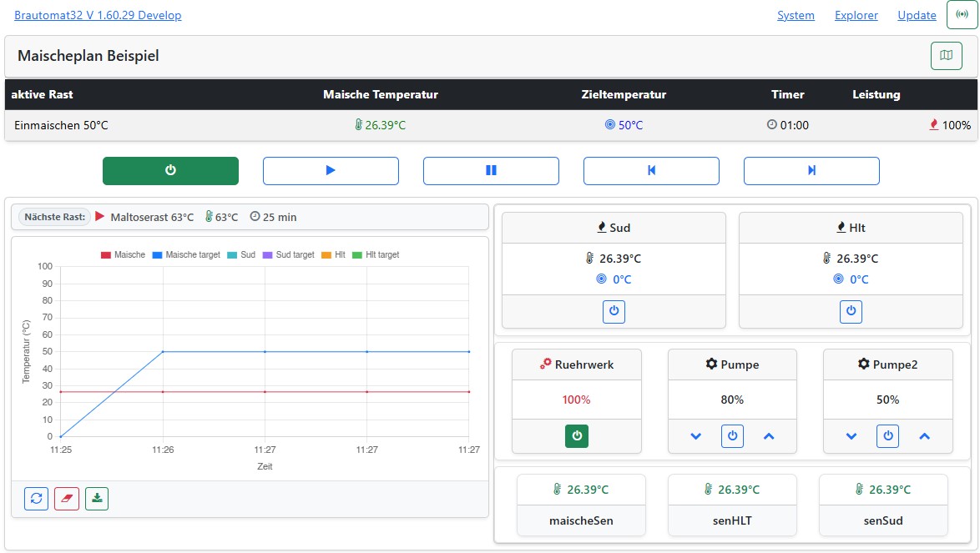Toggle Sud kettle power button

coord(614,311)
